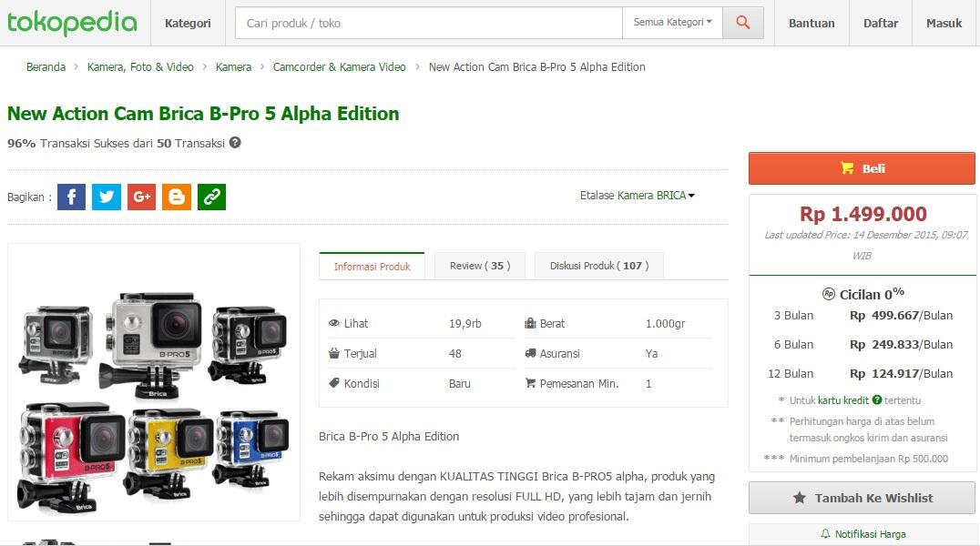Click the 3 Bulan installment row
Viewport: 980px width, 546px height.
863,316
